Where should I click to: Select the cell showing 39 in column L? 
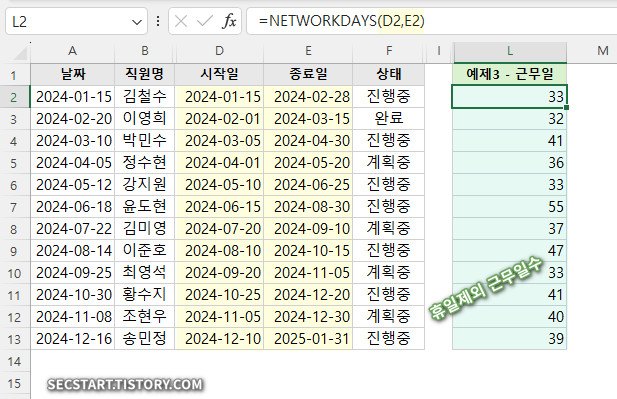[510, 339]
